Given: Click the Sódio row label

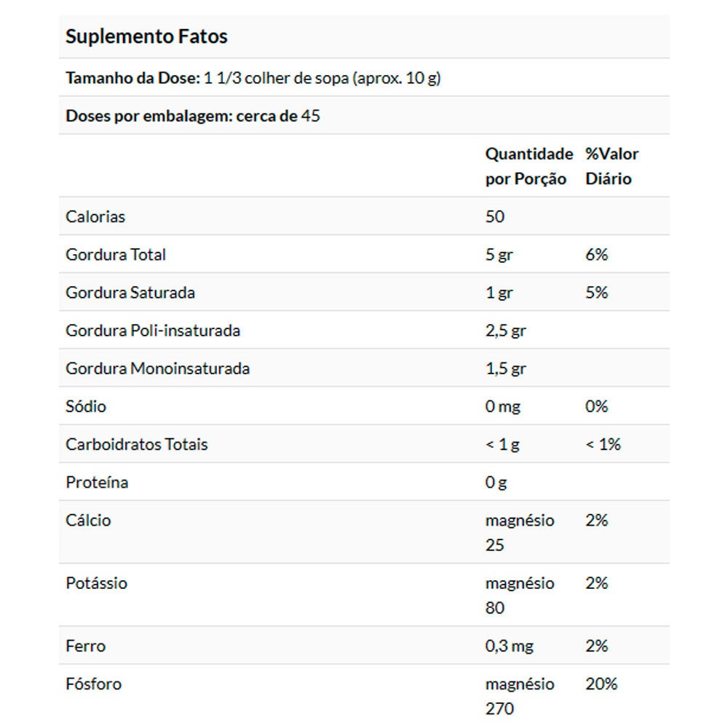Looking at the screenshot, I should tap(86, 406).
